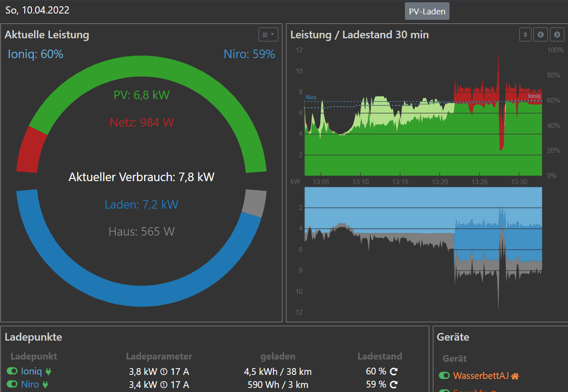Screen dimensions: 568x392
Task: Click Ioniq's '3,8 kW' charging power value
Action: 143,372
